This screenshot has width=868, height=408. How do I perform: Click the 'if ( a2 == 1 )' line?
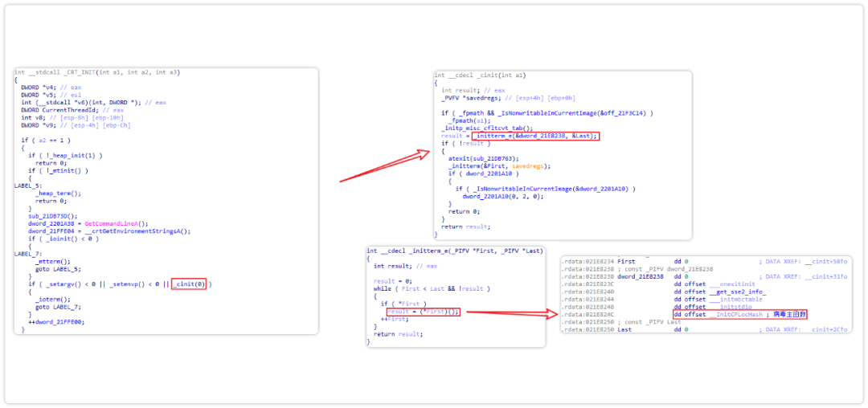point(46,141)
